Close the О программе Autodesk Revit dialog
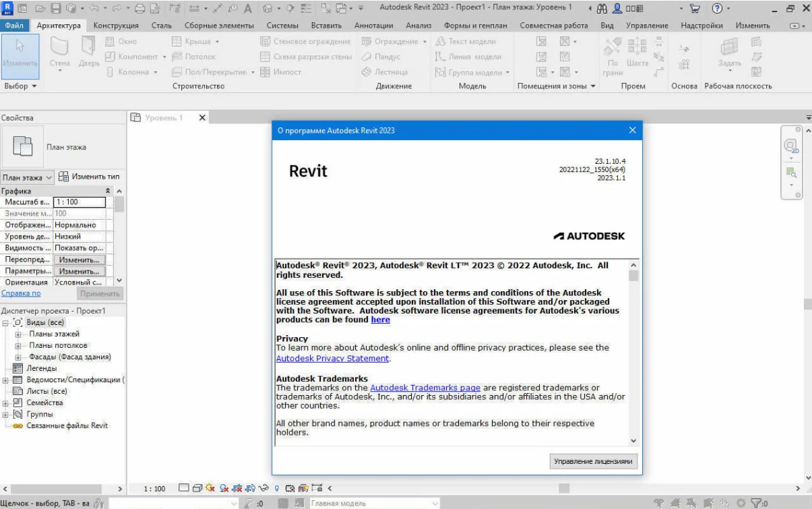Image resolution: width=812 pixels, height=509 pixels. point(632,130)
